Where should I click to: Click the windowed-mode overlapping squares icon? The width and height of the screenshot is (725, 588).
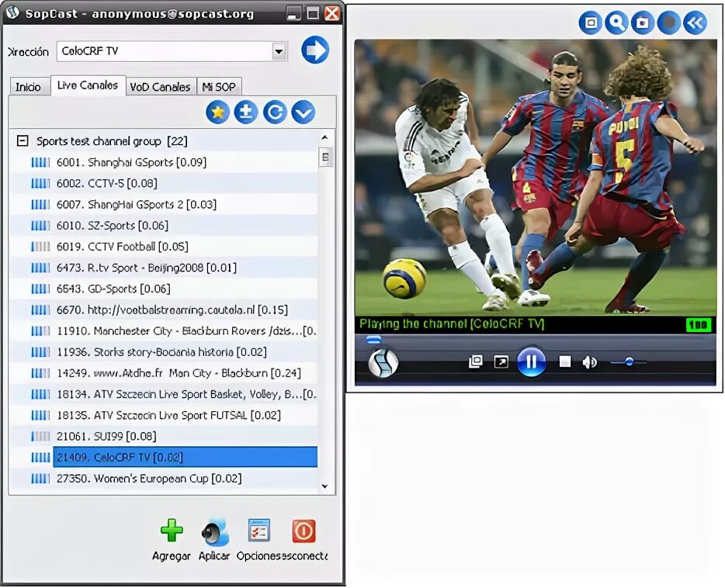[475, 361]
